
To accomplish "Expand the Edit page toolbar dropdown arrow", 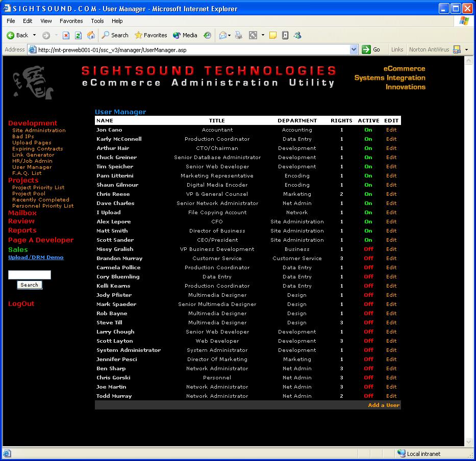I will [263, 35].
